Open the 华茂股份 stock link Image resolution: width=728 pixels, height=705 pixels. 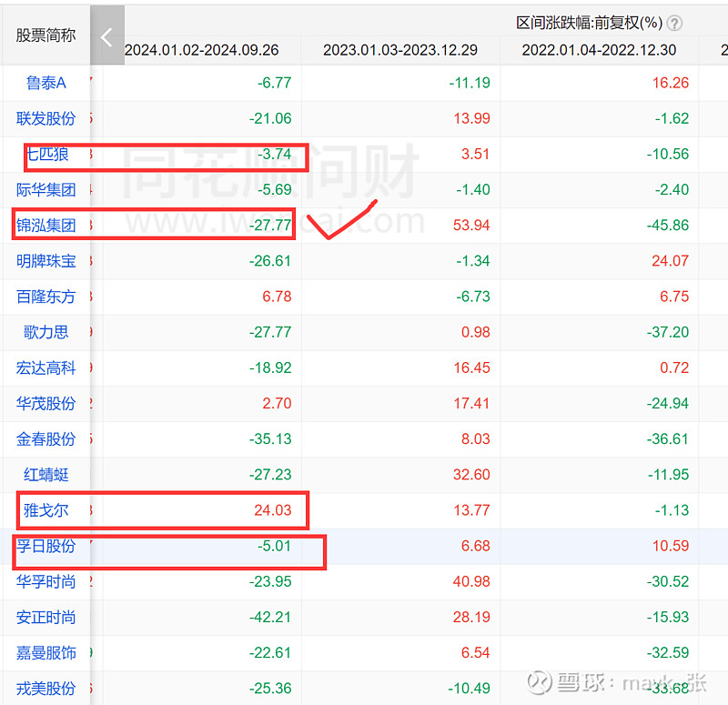pos(46,403)
